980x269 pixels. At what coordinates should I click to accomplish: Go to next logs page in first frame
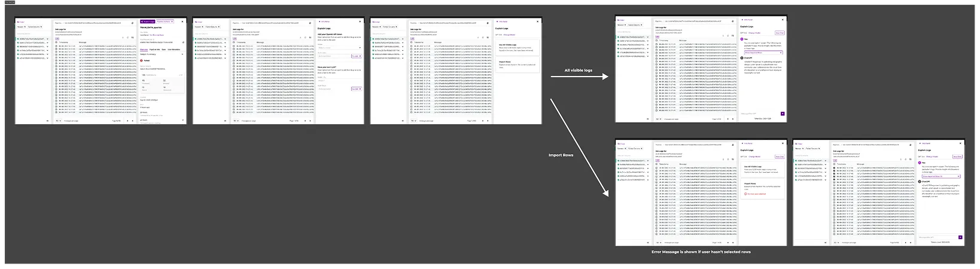(132, 121)
